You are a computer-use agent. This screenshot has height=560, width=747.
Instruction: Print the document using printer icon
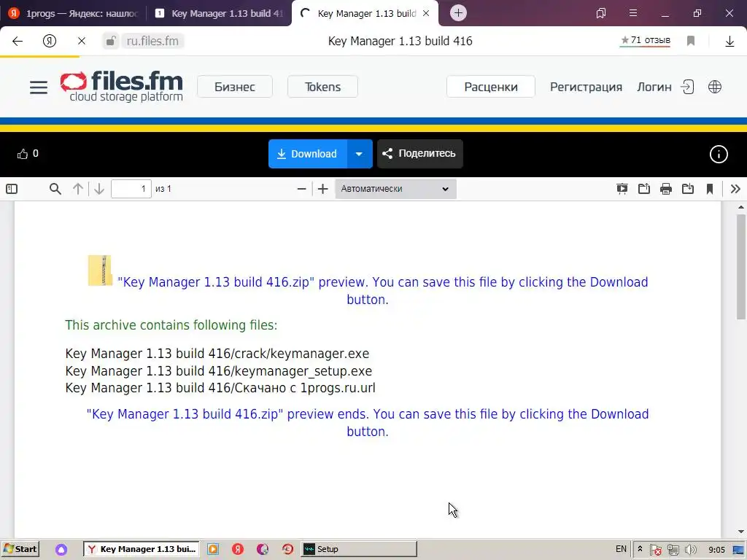coord(665,189)
